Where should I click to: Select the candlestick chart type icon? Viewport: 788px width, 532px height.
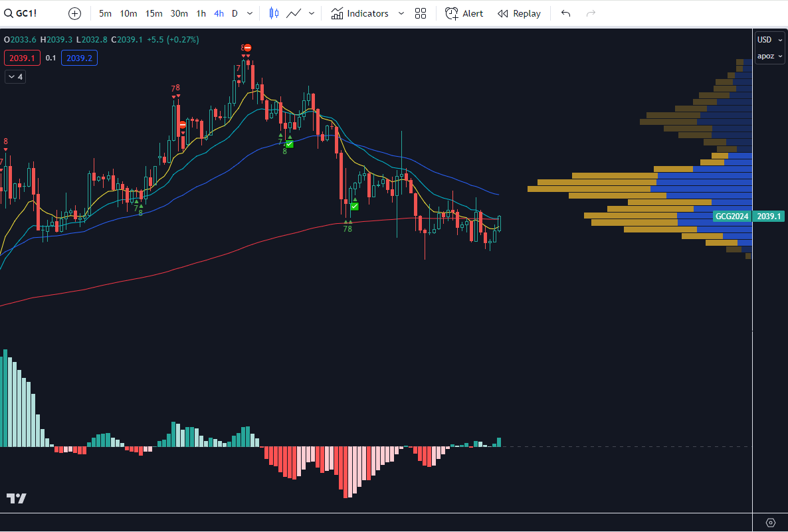pyautogui.click(x=274, y=13)
